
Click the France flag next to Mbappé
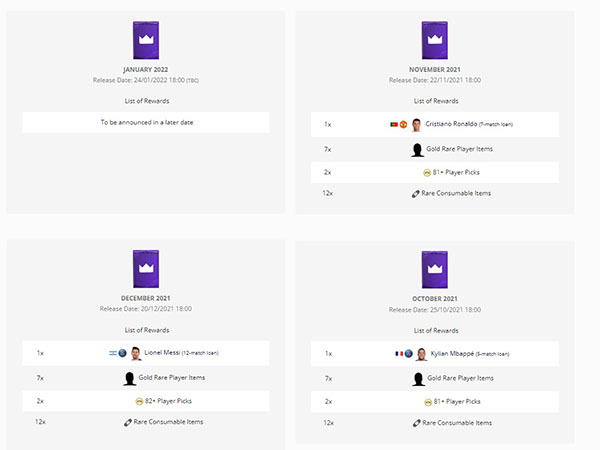(399, 354)
